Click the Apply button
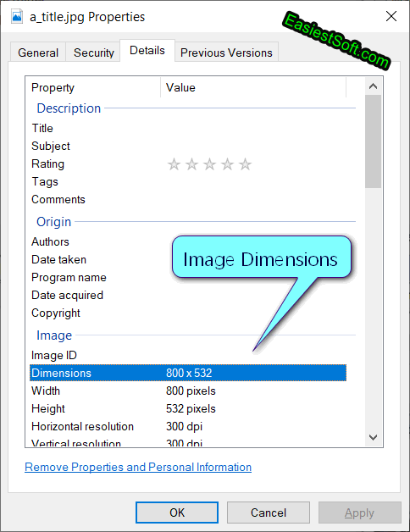This screenshot has height=532, width=410. coord(359,513)
